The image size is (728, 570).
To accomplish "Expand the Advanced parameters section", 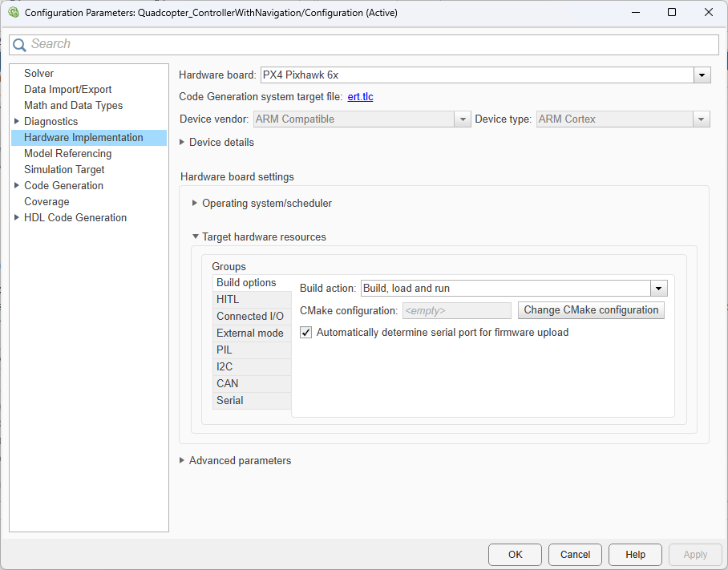I will click(x=182, y=460).
